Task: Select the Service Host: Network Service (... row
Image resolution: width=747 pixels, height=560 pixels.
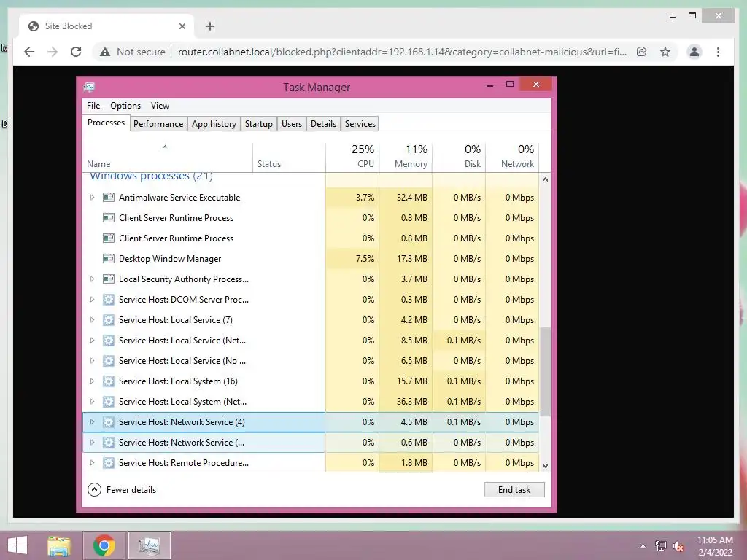Action: pyautogui.click(x=311, y=443)
